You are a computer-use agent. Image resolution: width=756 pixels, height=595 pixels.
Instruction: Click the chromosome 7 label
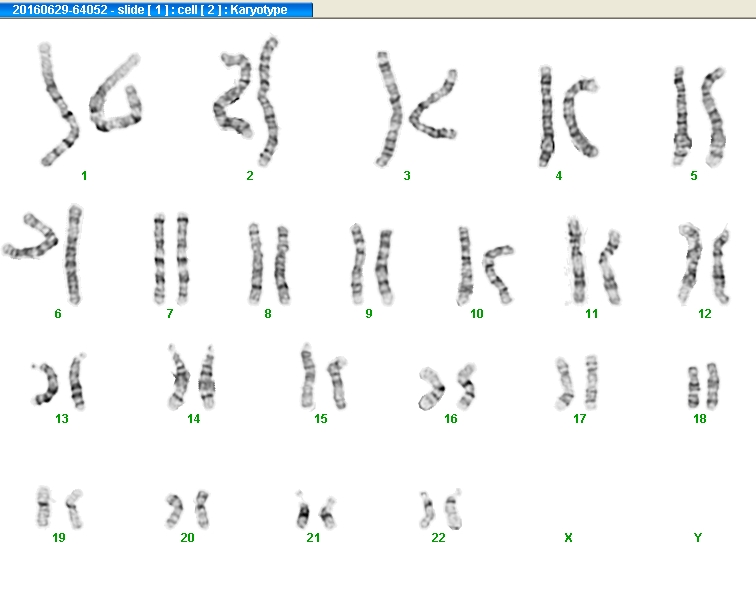(170, 314)
